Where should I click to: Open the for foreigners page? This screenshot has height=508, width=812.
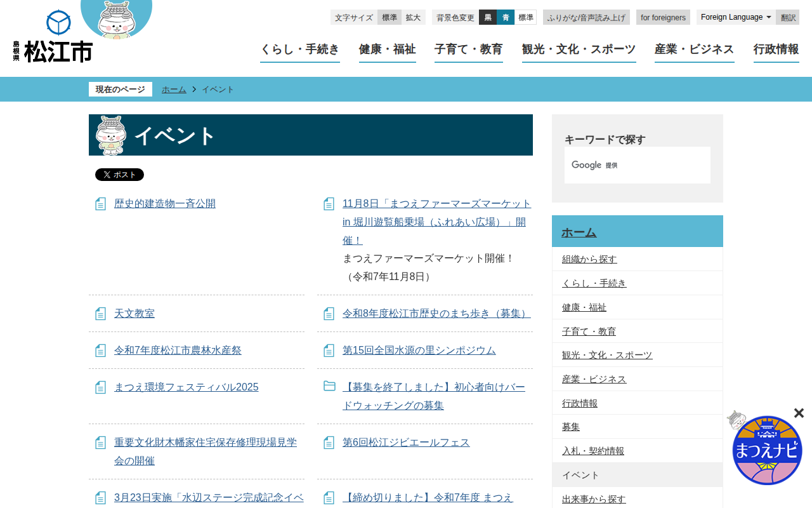663,17
